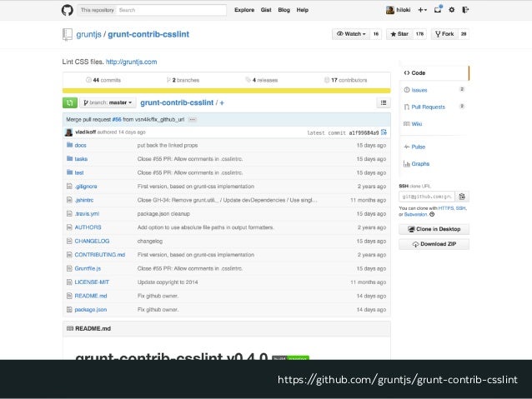This screenshot has width=532, height=399.
Task: Click the green compare branches button
Action: [70, 102]
